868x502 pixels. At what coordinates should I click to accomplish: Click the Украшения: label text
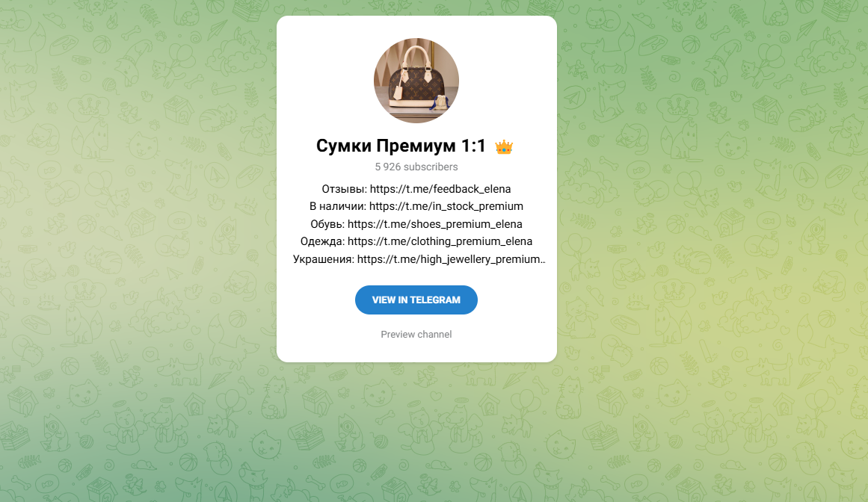[324, 259]
